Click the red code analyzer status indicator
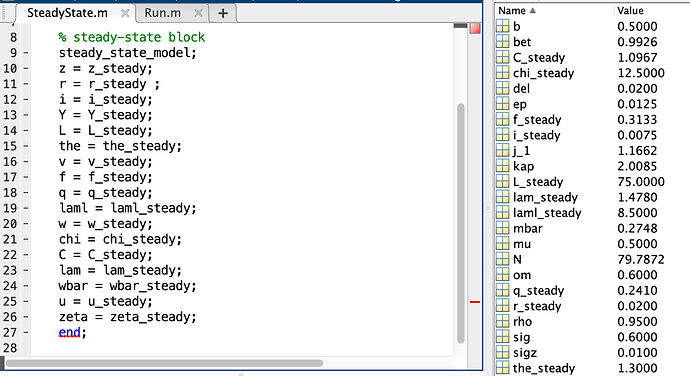This screenshot has width=690, height=376. click(475, 29)
